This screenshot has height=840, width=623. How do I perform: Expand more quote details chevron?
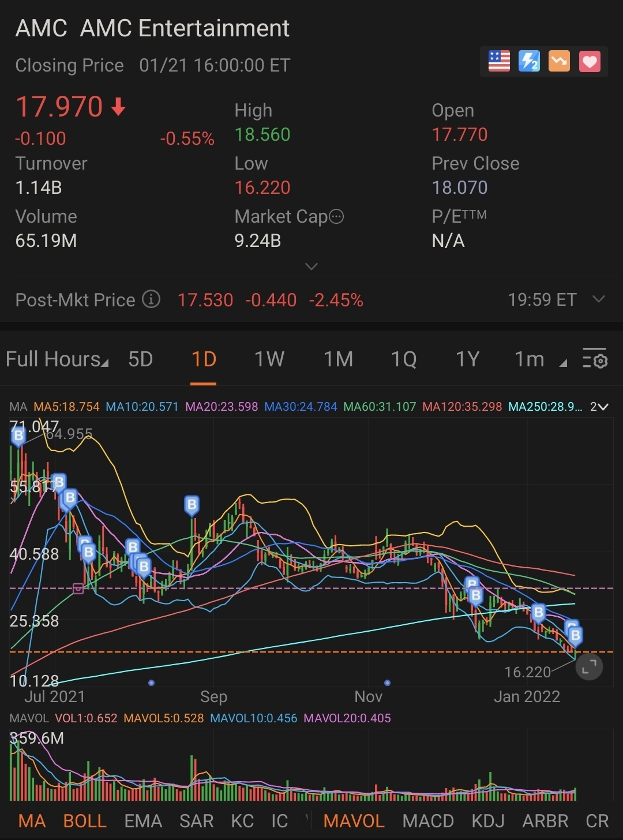click(x=311, y=267)
